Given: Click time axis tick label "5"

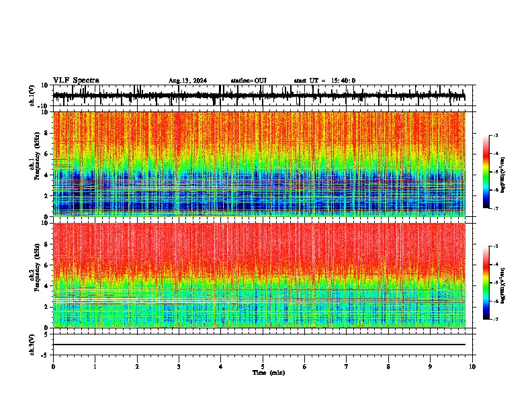Looking at the screenshot, I should [263, 367].
